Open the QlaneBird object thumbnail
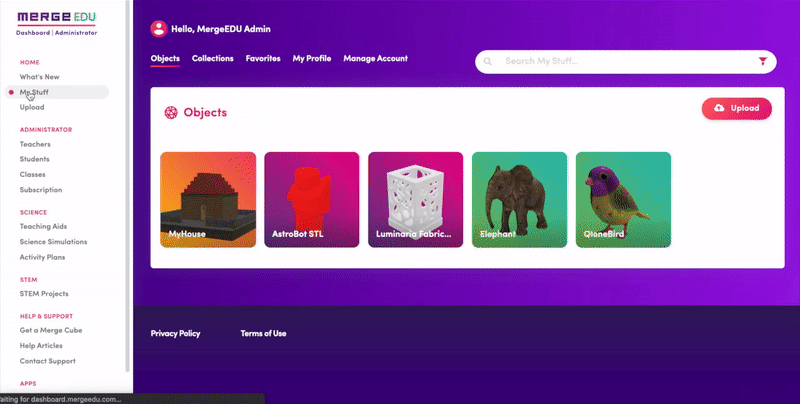 pos(623,199)
